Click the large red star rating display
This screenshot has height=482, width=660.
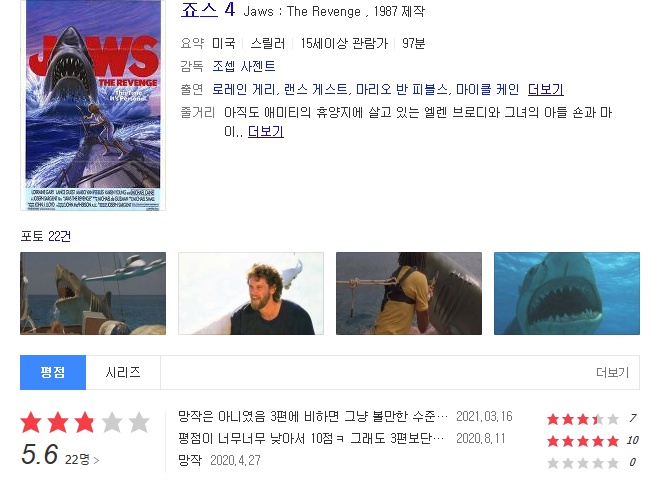tap(85, 423)
